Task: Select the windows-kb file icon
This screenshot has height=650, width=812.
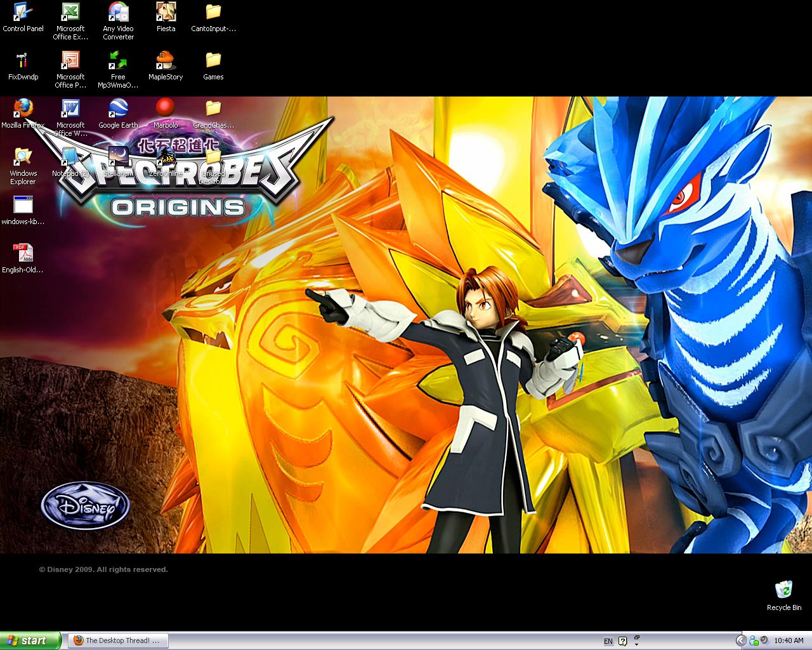Action: 23,211
